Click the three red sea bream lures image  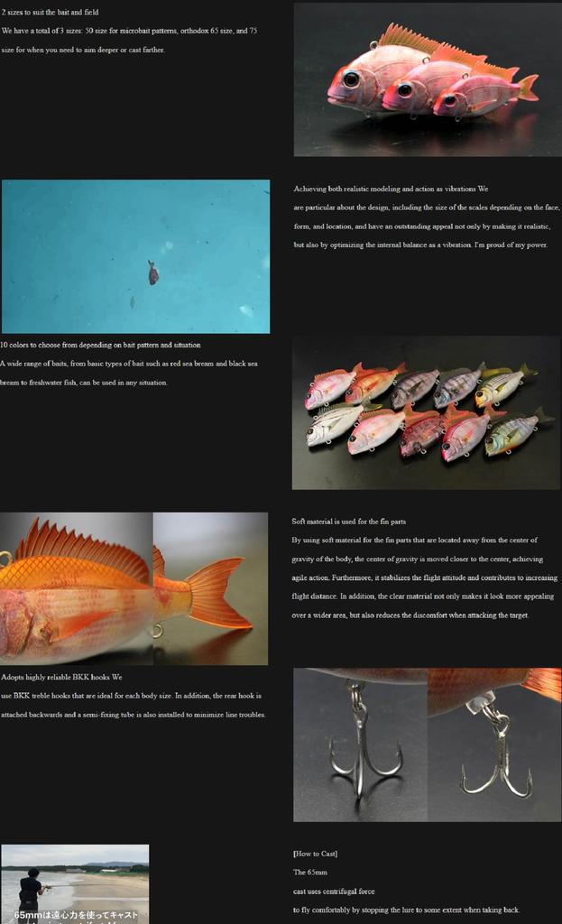pyautogui.click(x=427, y=79)
